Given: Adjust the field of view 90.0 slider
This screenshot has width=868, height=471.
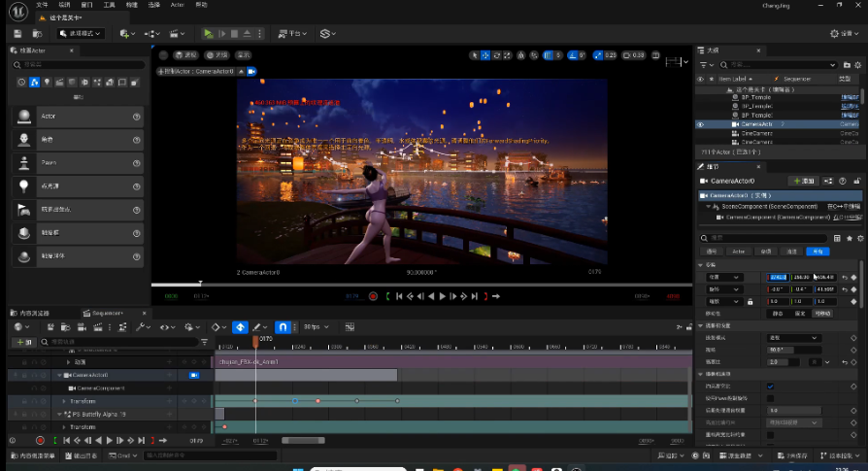Looking at the screenshot, I should (794, 350).
